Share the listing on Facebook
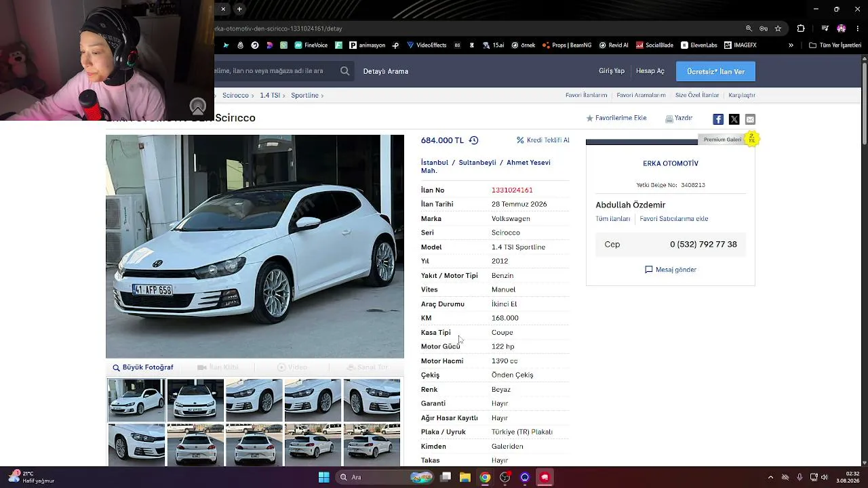 [718, 119]
